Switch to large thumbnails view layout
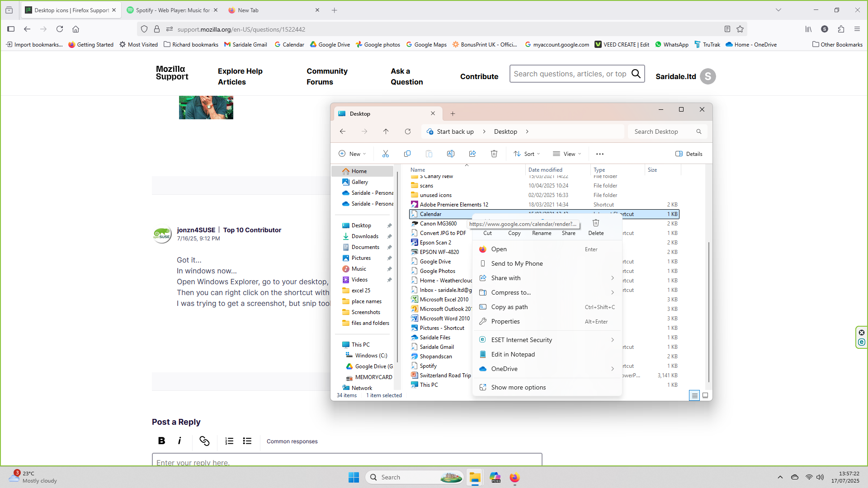 (705, 395)
